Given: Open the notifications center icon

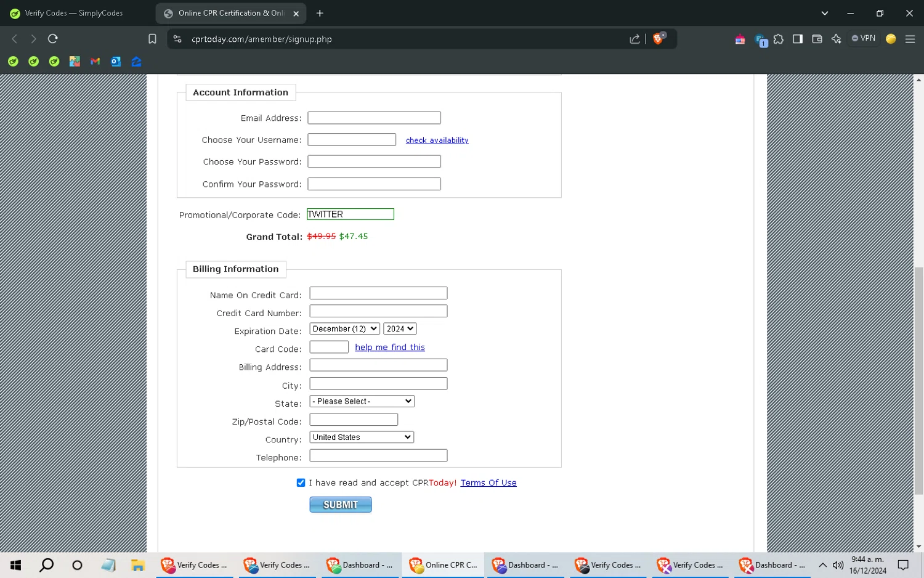Looking at the screenshot, I should tap(903, 565).
